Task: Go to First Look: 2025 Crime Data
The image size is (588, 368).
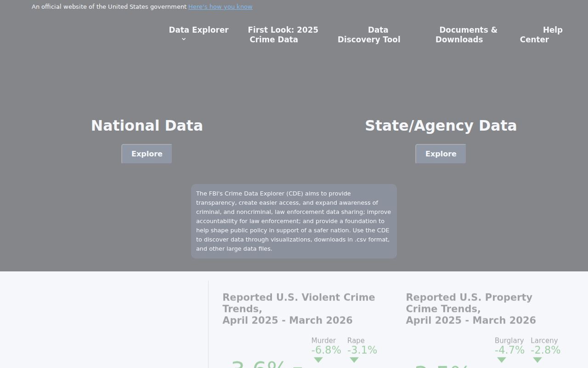Action: coord(283,34)
